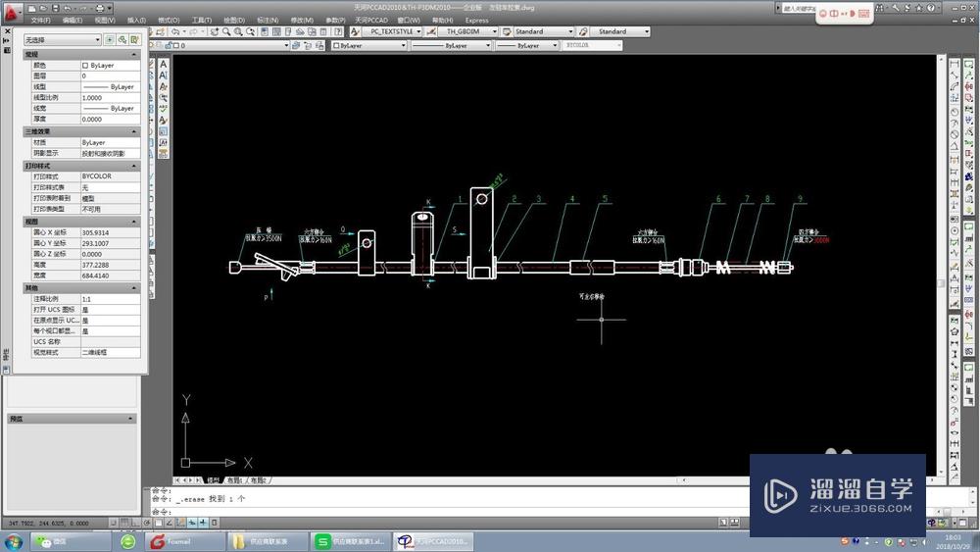Click the Zoom window icon

(238, 32)
